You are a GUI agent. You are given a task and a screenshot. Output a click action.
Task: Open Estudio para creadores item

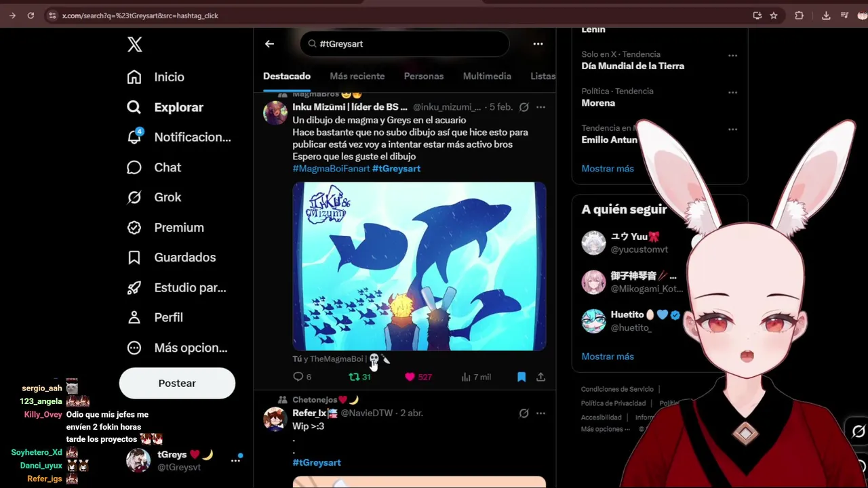(176, 287)
